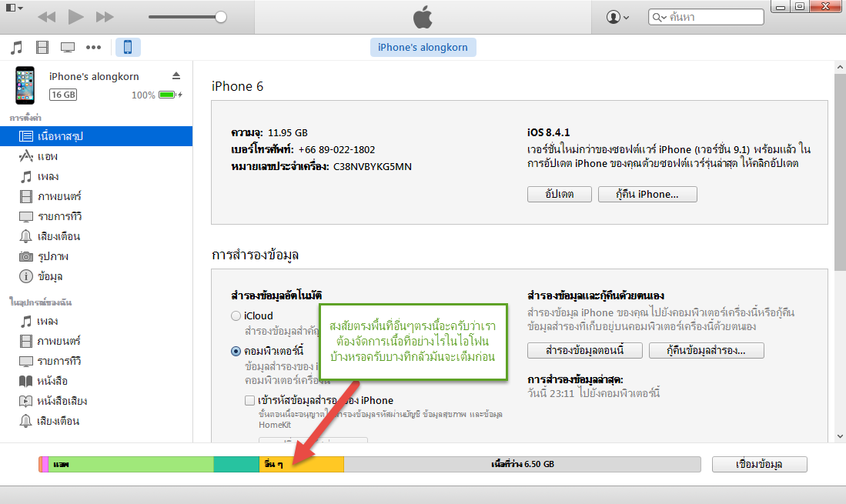Viewport: 846px width, 504px height.
Task: Select iCloud backup radio button
Action: 236,316
